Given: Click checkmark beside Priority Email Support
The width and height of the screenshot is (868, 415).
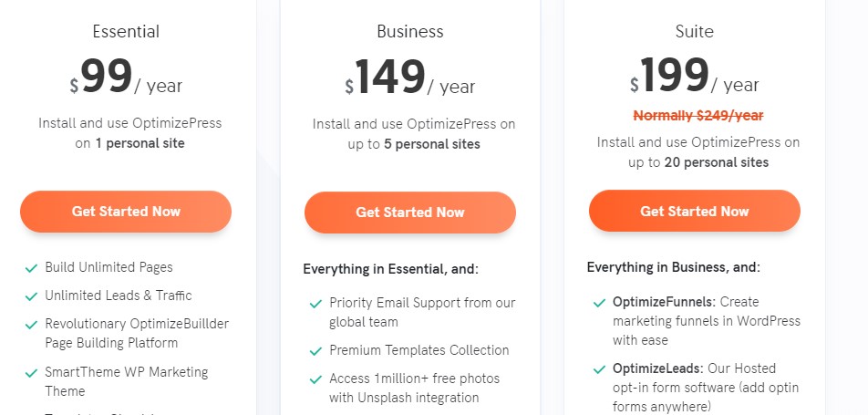Looking at the screenshot, I should [x=315, y=304].
